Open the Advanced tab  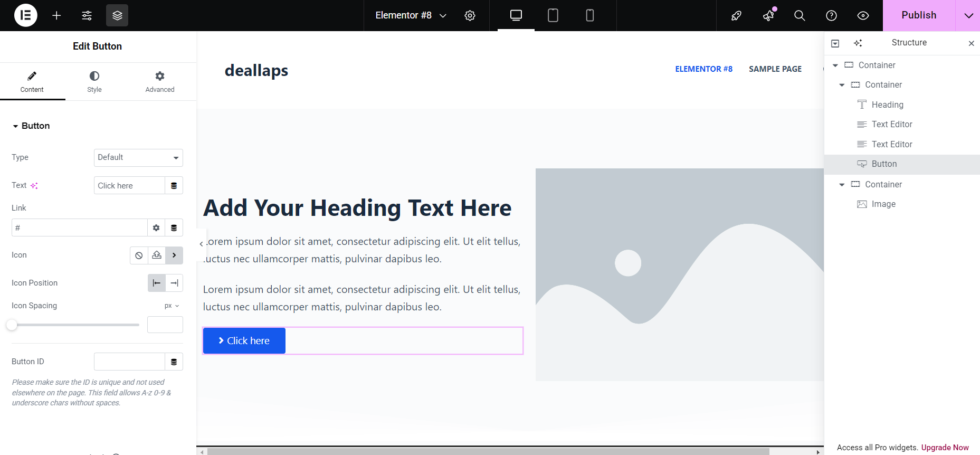click(x=160, y=82)
